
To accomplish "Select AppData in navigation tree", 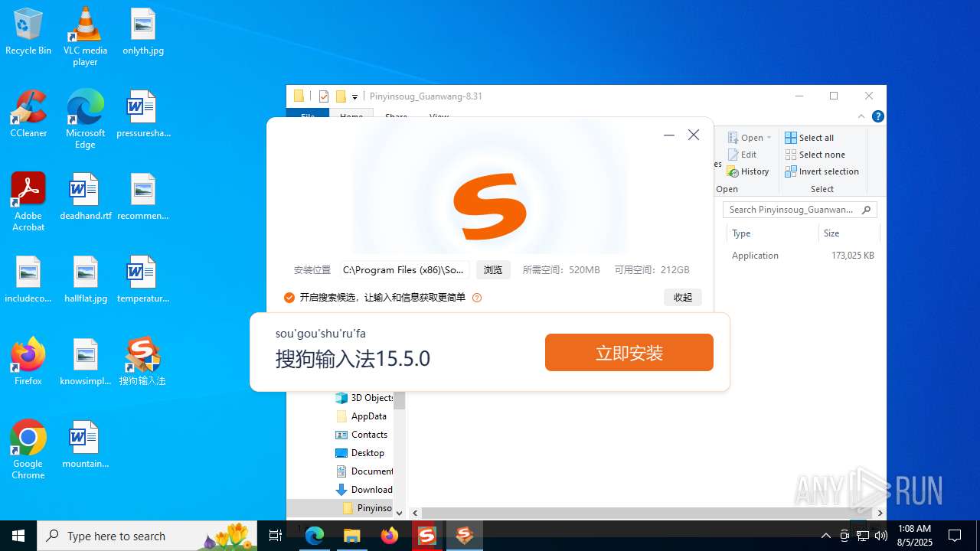I will coord(361,416).
